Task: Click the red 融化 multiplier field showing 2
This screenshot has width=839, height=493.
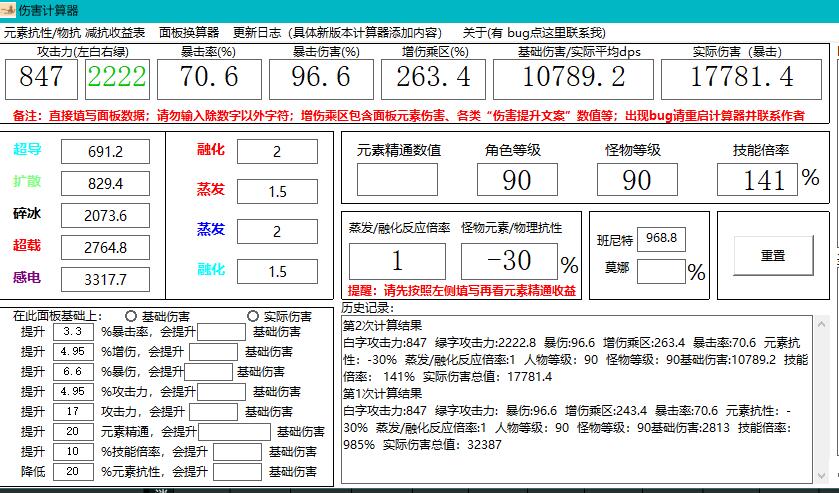Action: (277, 151)
